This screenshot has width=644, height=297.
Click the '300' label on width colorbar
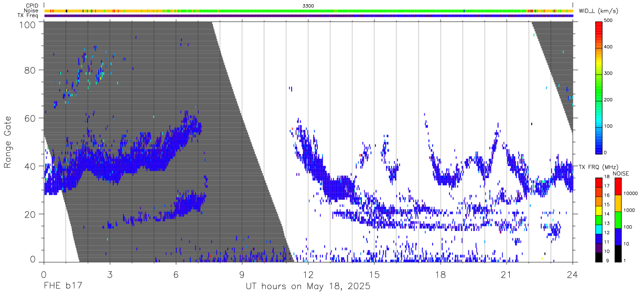[608, 73]
